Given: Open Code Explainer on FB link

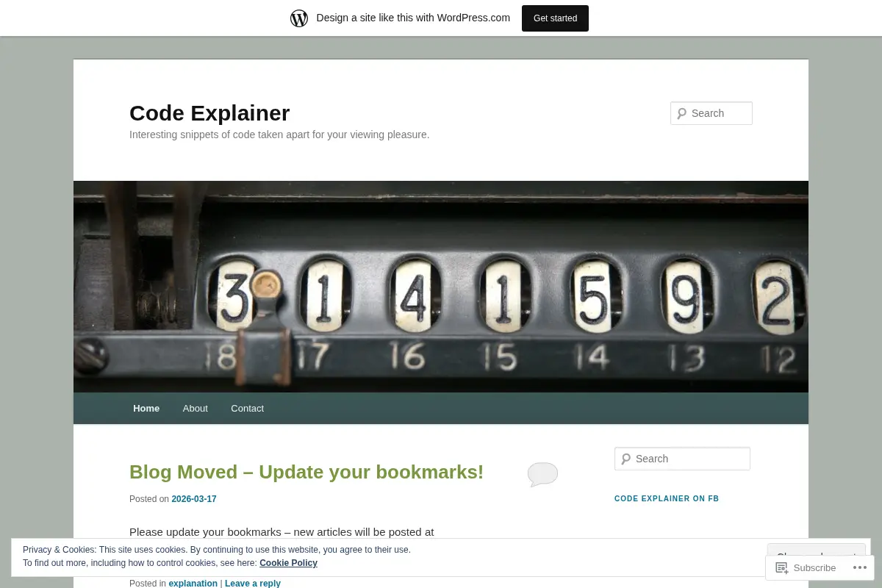Looking at the screenshot, I should 667,498.
